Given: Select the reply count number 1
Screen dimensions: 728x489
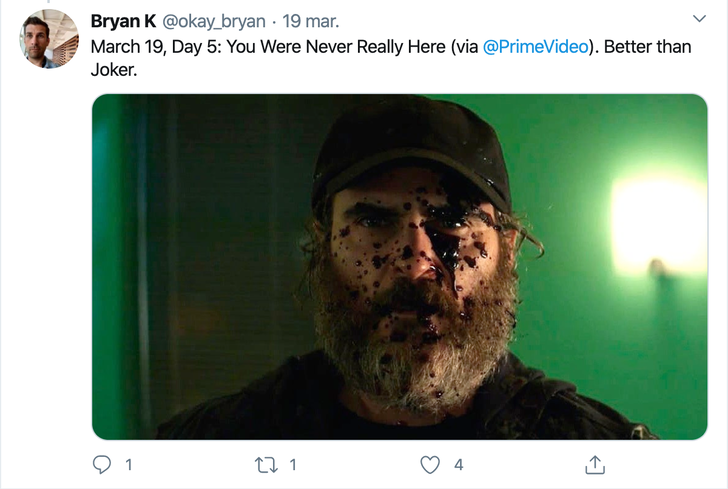Looking at the screenshot, I should point(129,465).
